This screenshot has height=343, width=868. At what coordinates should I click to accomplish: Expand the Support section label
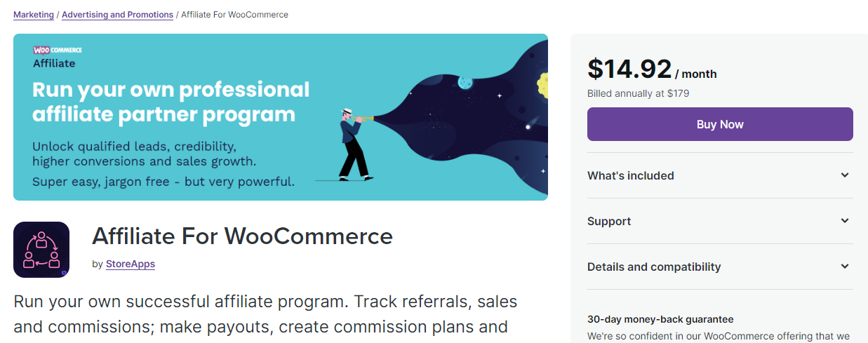(609, 221)
